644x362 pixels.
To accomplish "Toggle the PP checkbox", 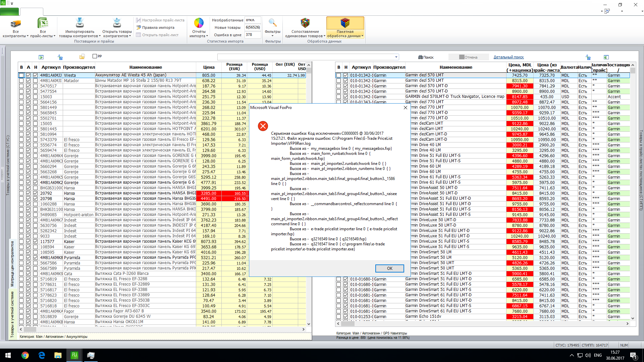I will (x=95, y=56).
